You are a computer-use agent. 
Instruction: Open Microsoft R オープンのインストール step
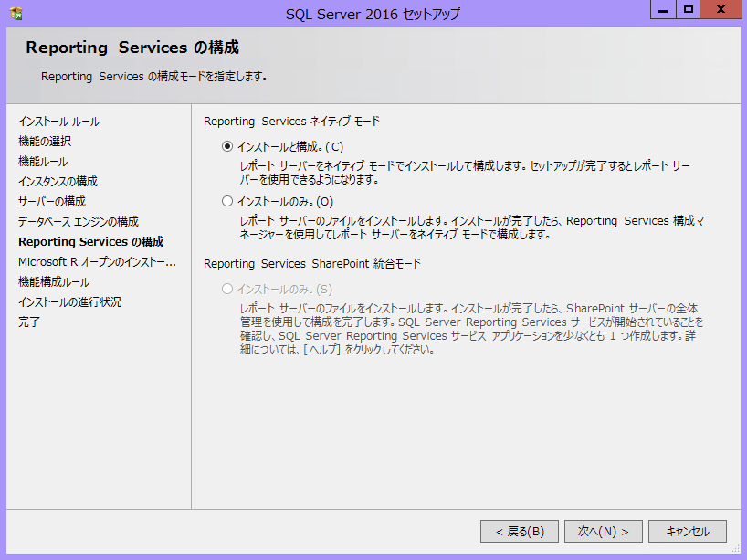(x=96, y=262)
